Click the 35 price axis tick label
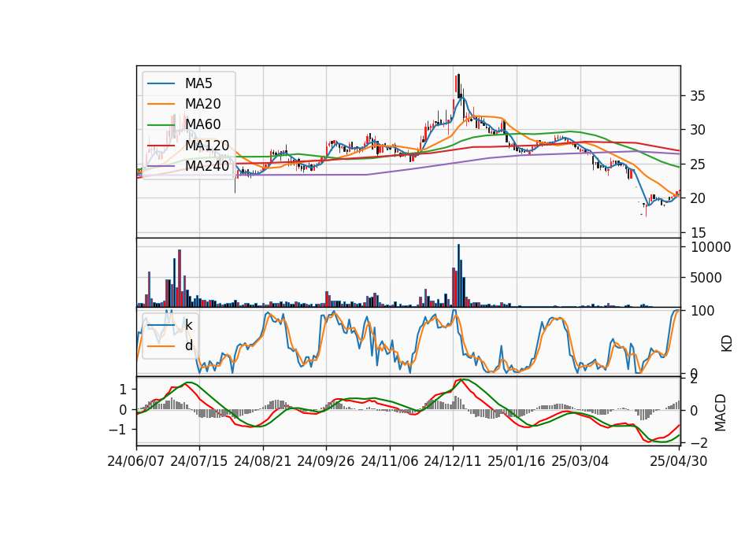Screen dimensions: 756x543 point(698,96)
